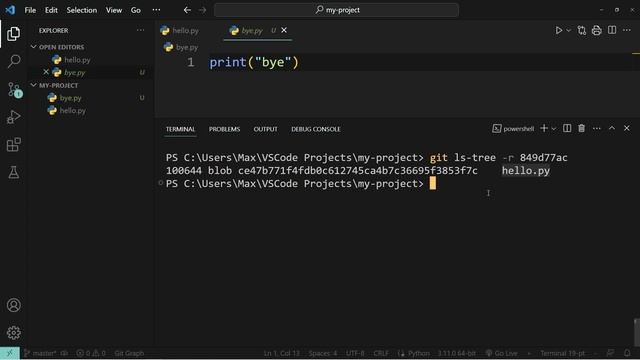Open the Source Control view

(14, 89)
